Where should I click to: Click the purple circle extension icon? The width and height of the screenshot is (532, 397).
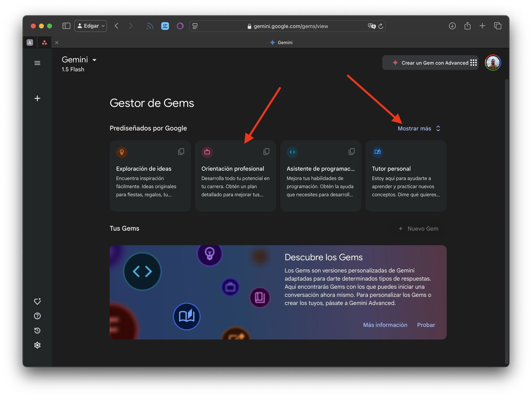(180, 26)
